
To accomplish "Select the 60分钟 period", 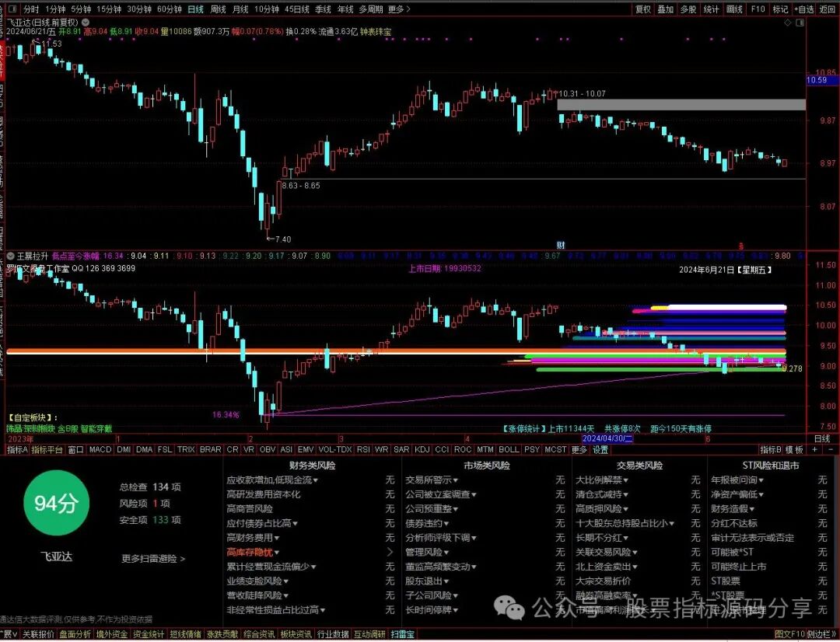I will coord(170,9).
